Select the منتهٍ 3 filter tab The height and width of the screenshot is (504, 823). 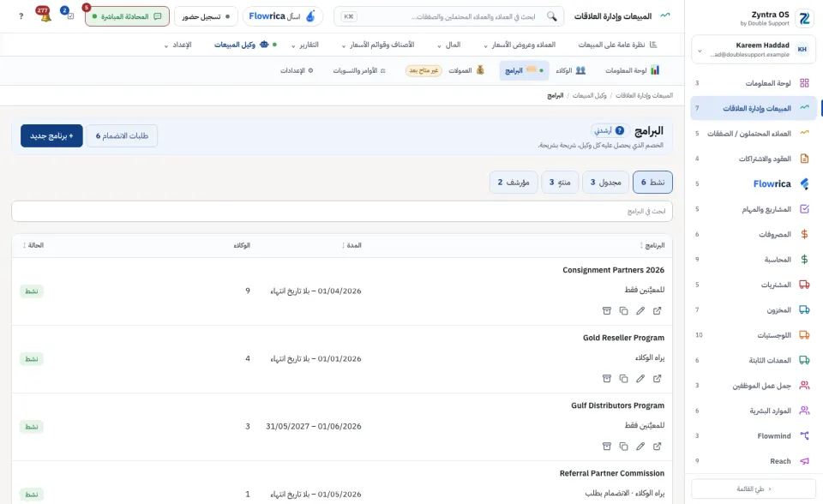(560, 183)
